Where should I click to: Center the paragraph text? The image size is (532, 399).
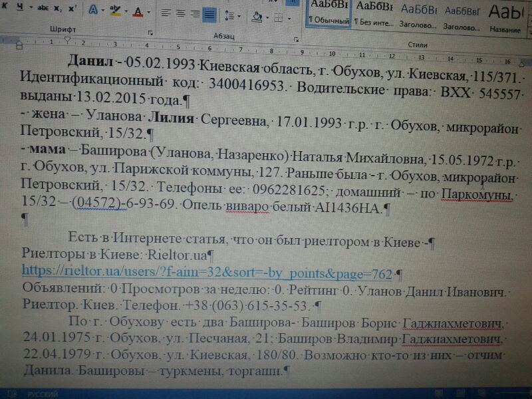click(180, 13)
